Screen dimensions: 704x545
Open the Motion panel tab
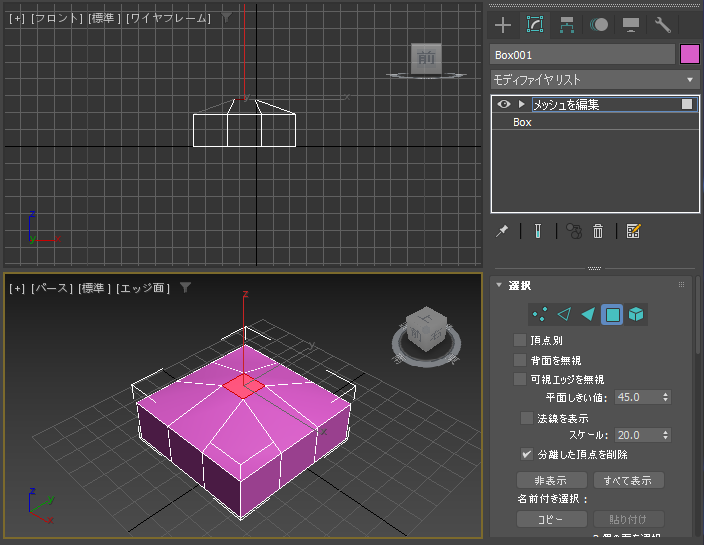click(599, 25)
